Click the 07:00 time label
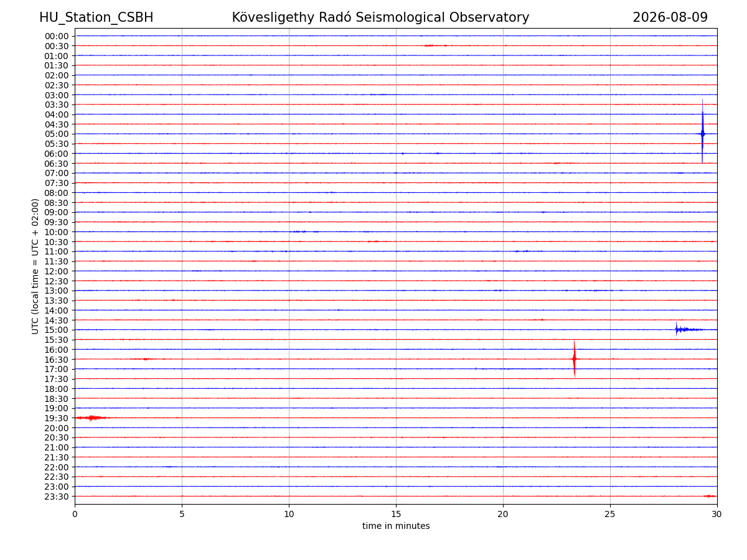The image size is (747, 560). 57,174
